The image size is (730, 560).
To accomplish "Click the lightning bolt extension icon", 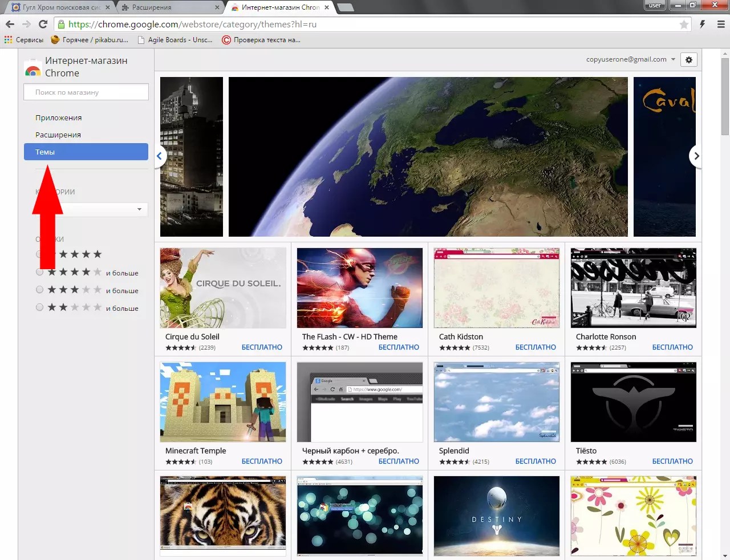I will (x=703, y=24).
